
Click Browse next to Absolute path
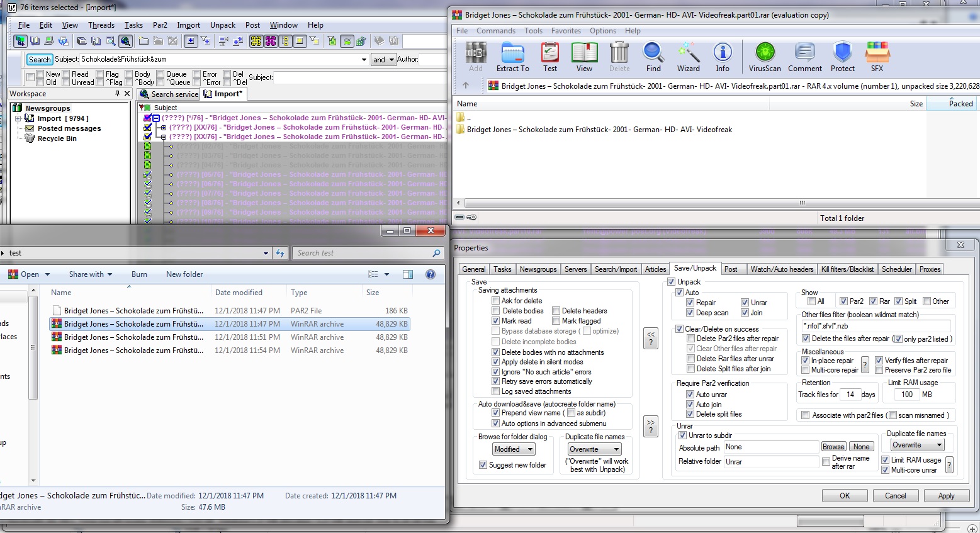833,447
